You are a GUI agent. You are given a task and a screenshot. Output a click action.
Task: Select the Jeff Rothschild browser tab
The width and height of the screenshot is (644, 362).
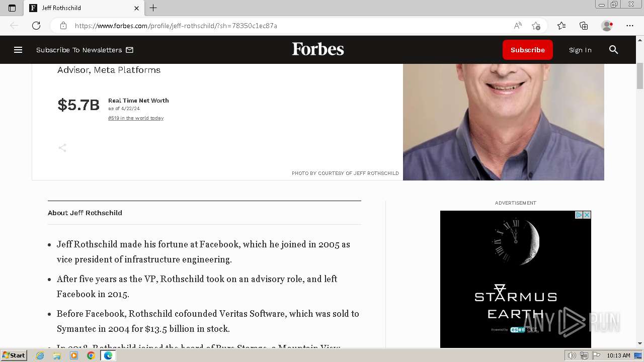[85, 8]
